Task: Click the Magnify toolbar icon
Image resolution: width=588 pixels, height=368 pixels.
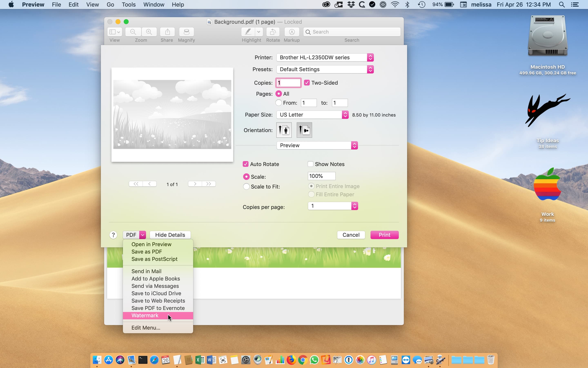Action: pos(186,32)
